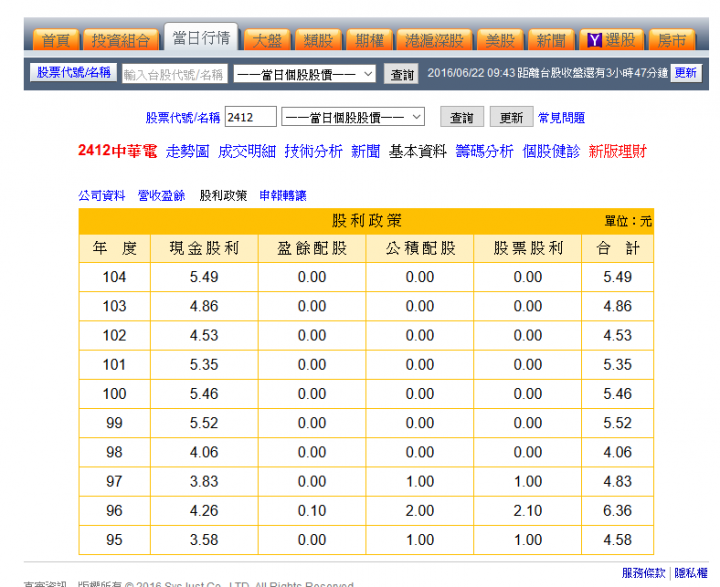This screenshot has height=587, width=720.
Task: Open the 籌碼分析 link
Action: (x=484, y=151)
